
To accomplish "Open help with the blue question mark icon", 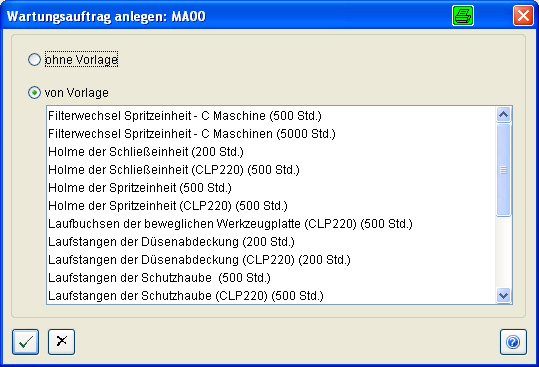I will (x=513, y=342).
